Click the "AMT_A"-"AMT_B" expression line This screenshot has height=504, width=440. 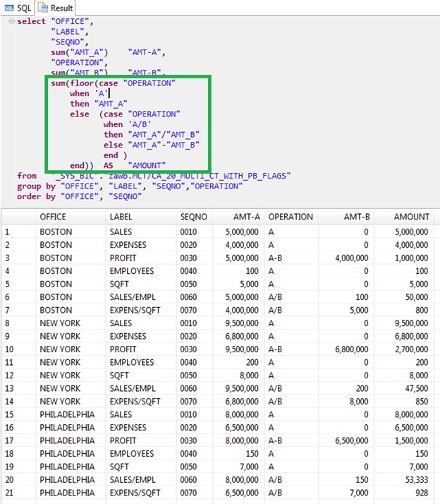point(152,145)
